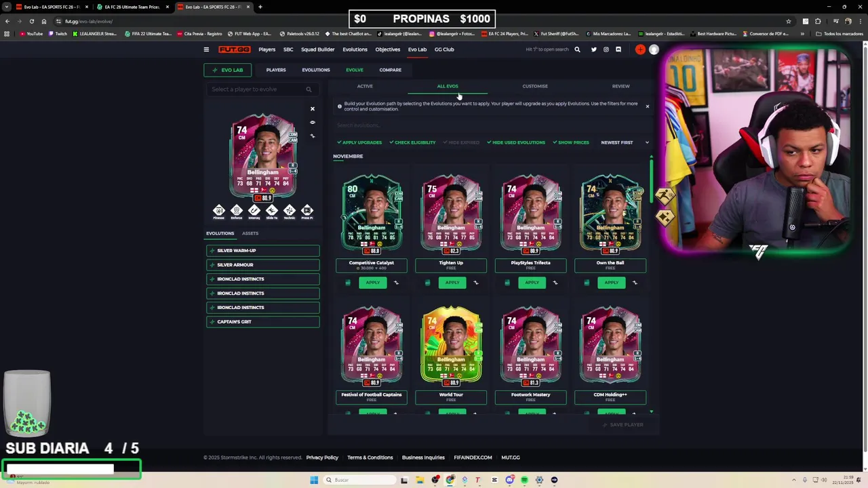Image resolution: width=868 pixels, height=488 pixels.
Task: Remove Bellingham with the X icon
Action: pyautogui.click(x=313, y=109)
